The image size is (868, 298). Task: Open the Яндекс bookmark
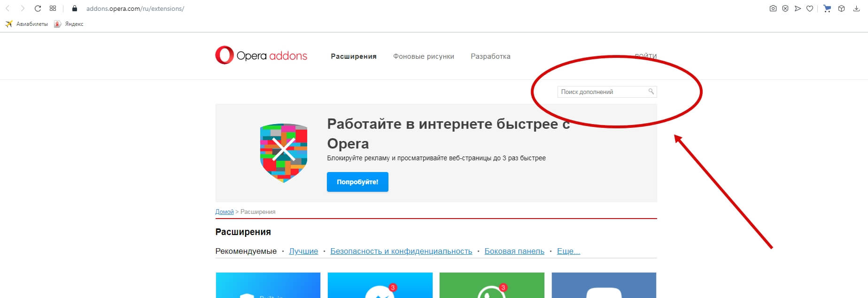coord(69,24)
